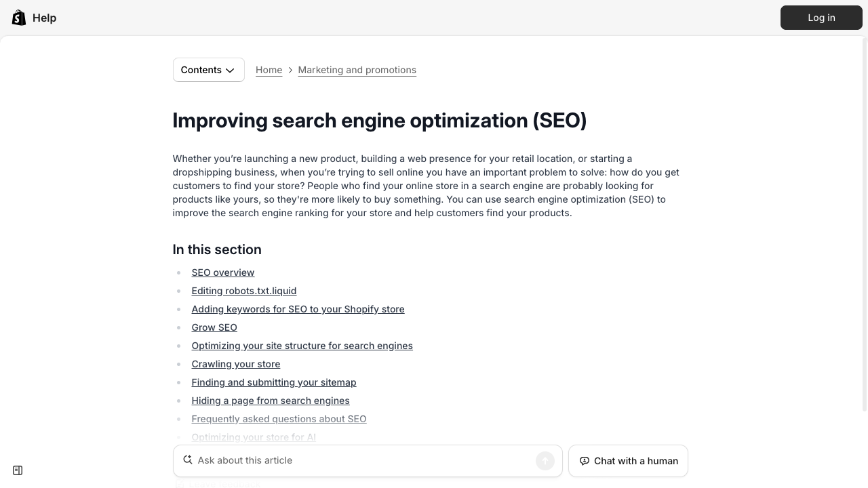Expand the Contents dropdown
The height and width of the screenshot is (488, 868).
coord(209,70)
